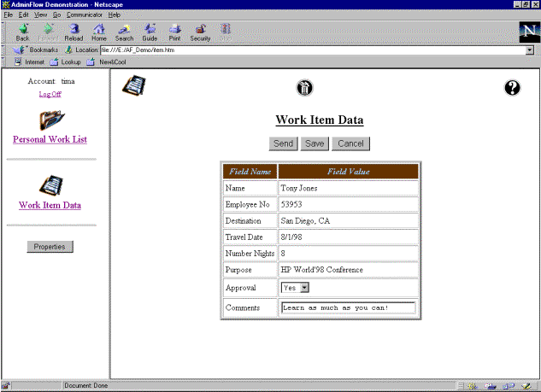Screen dimensions: 541x392
Task: Click the Security lock icon
Action: point(200,32)
